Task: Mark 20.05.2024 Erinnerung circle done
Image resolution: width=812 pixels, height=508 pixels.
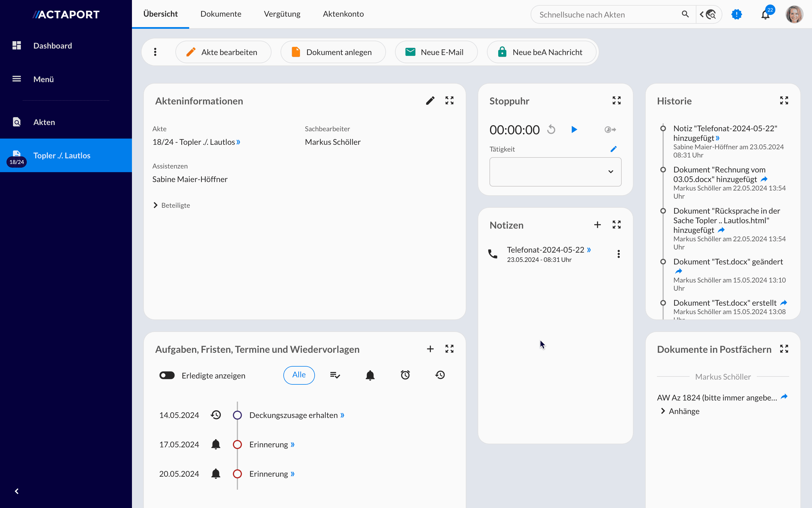Action: point(237,474)
